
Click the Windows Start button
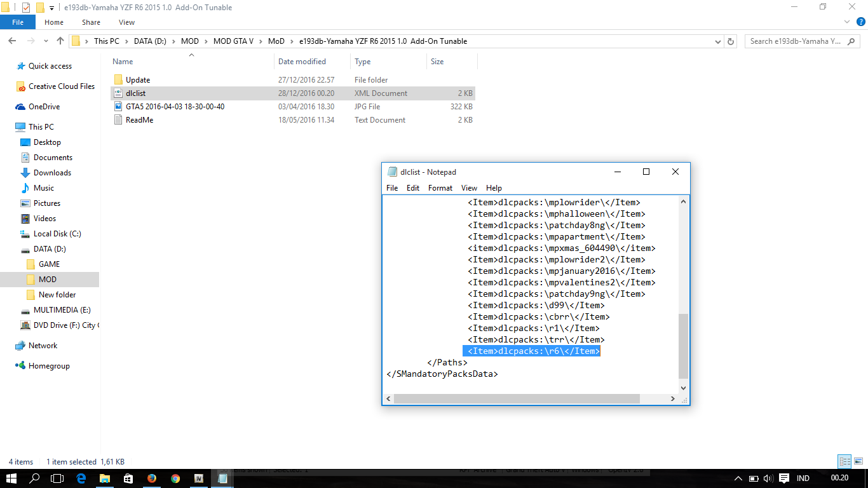pos(11,478)
